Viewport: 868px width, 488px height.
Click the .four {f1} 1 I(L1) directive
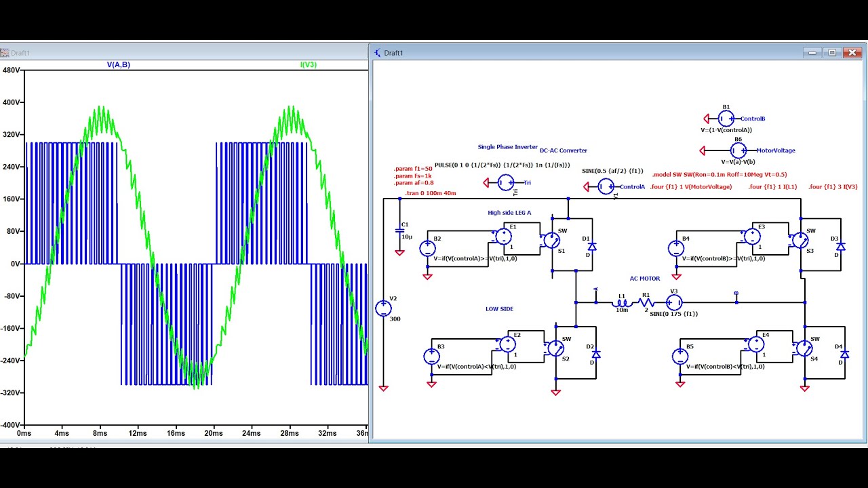tap(772, 187)
